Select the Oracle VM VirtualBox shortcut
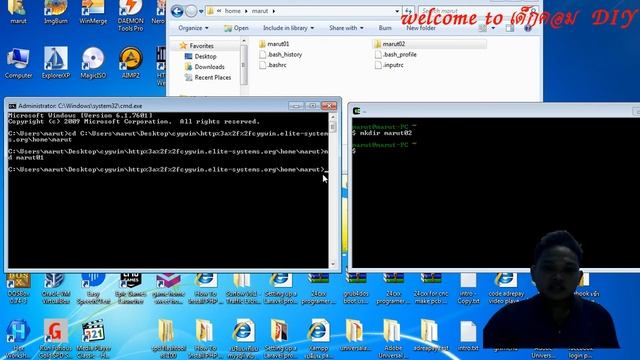Screen dimensions: 640x360 (x=56, y=289)
